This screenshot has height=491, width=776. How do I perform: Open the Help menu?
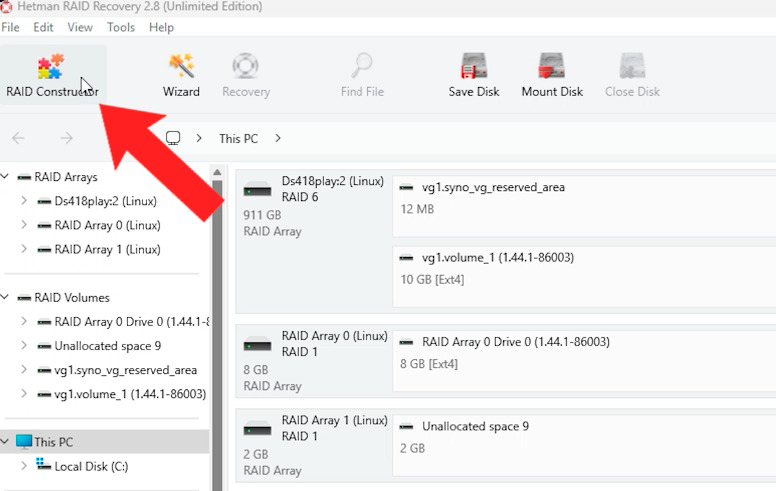161,27
